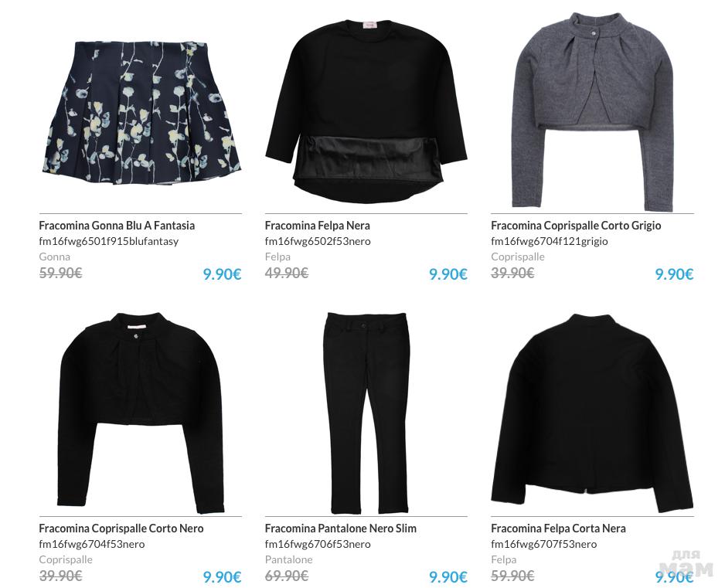Open the black slim trousers image
Viewport: 725px width, 588px height.
pyautogui.click(x=366, y=413)
